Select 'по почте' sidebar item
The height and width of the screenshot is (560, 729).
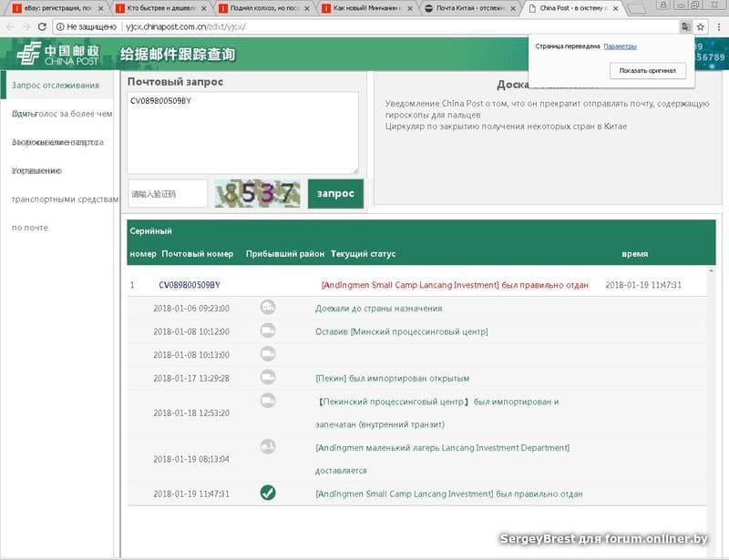coord(30,228)
